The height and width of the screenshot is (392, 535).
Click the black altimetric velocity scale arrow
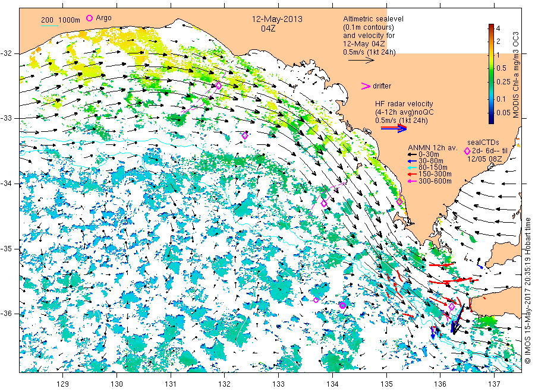(x=361, y=61)
